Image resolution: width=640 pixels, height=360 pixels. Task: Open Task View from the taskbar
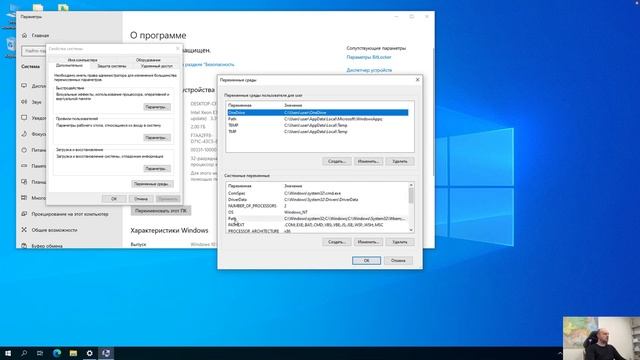point(40,353)
